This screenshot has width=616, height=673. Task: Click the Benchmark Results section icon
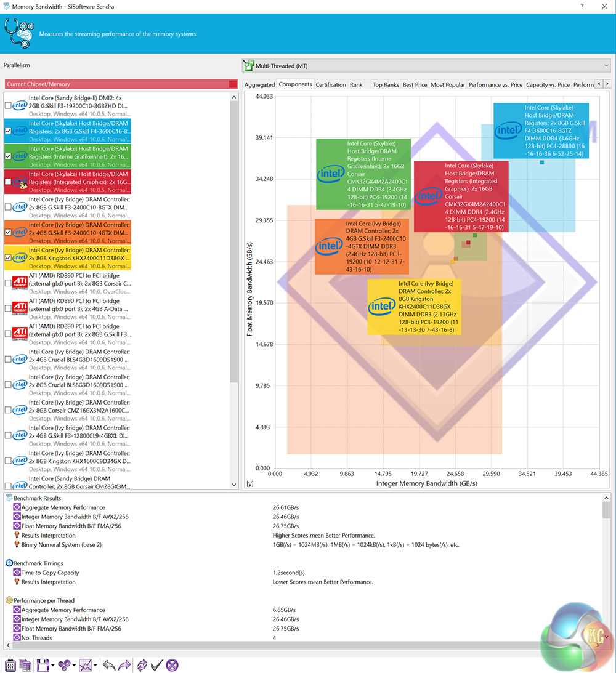tap(9, 498)
